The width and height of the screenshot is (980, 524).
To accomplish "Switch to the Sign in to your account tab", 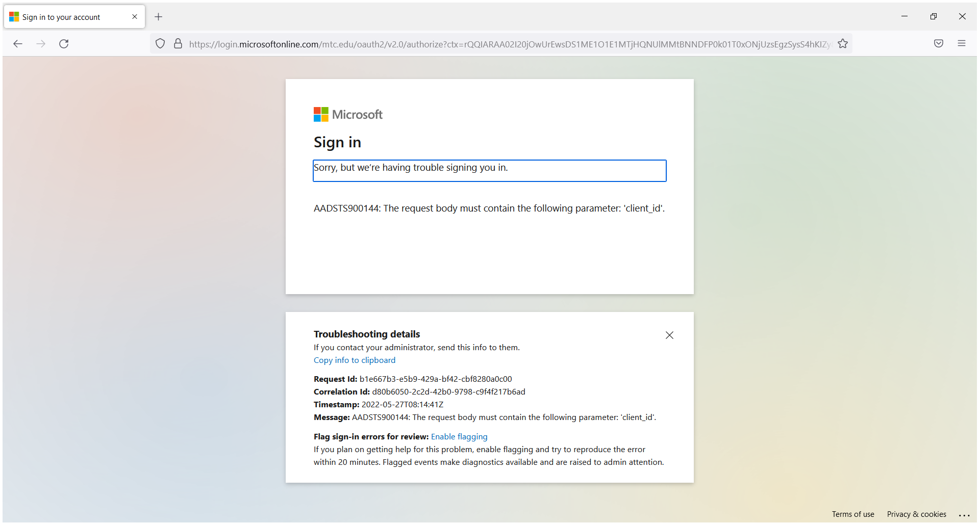I will click(x=61, y=16).
